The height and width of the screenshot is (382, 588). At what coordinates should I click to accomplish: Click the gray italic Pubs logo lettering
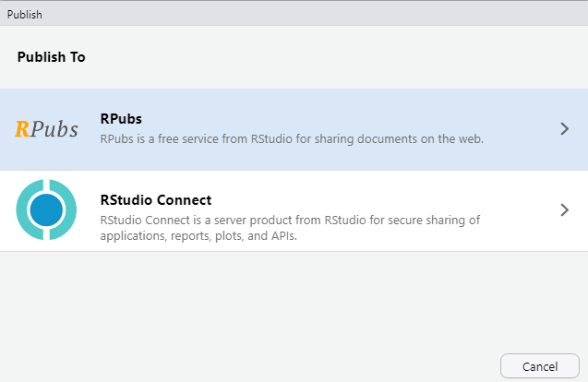(x=55, y=130)
